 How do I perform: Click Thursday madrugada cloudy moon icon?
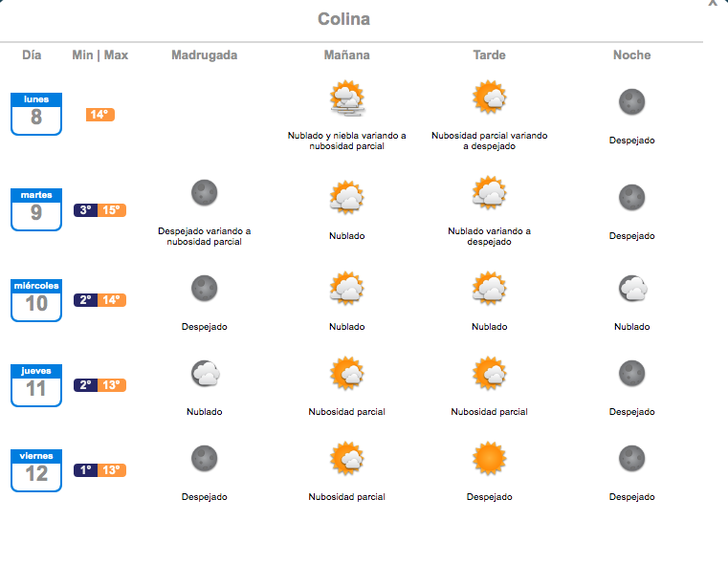[x=205, y=374]
